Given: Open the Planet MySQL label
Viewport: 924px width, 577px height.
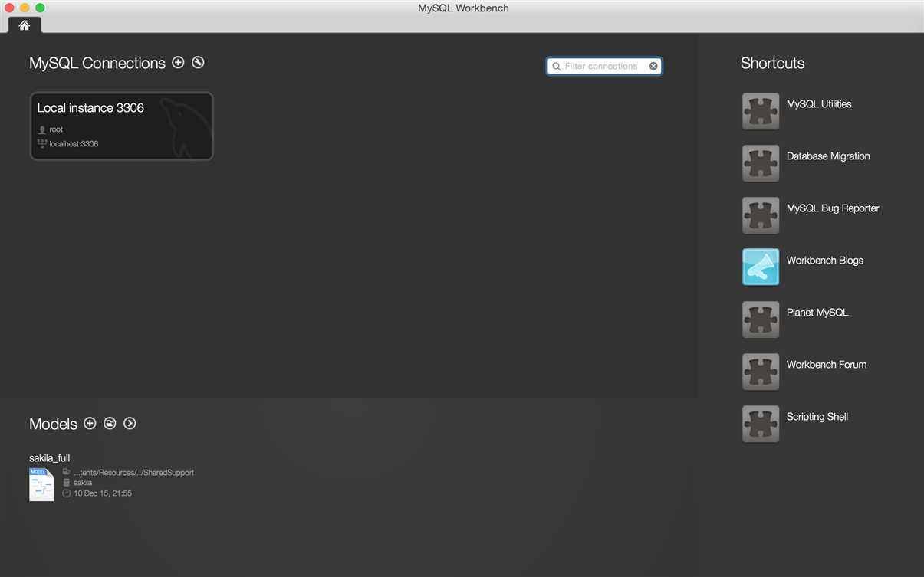Looking at the screenshot, I should (x=817, y=313).
